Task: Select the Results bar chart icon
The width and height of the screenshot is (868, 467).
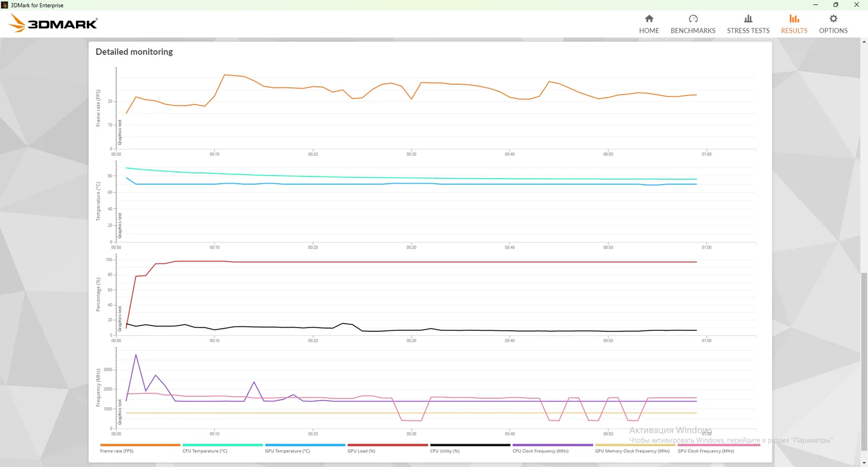Action: pos(794,18)
